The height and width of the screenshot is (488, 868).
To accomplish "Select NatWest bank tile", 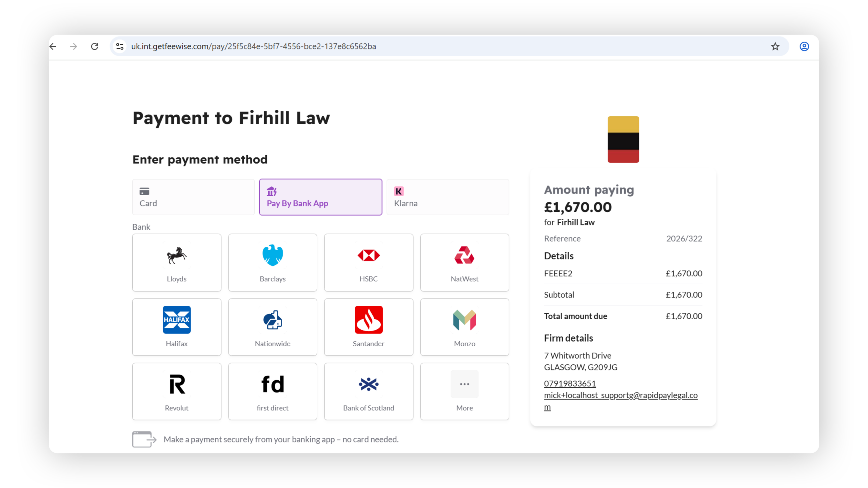I will point(465,262).
